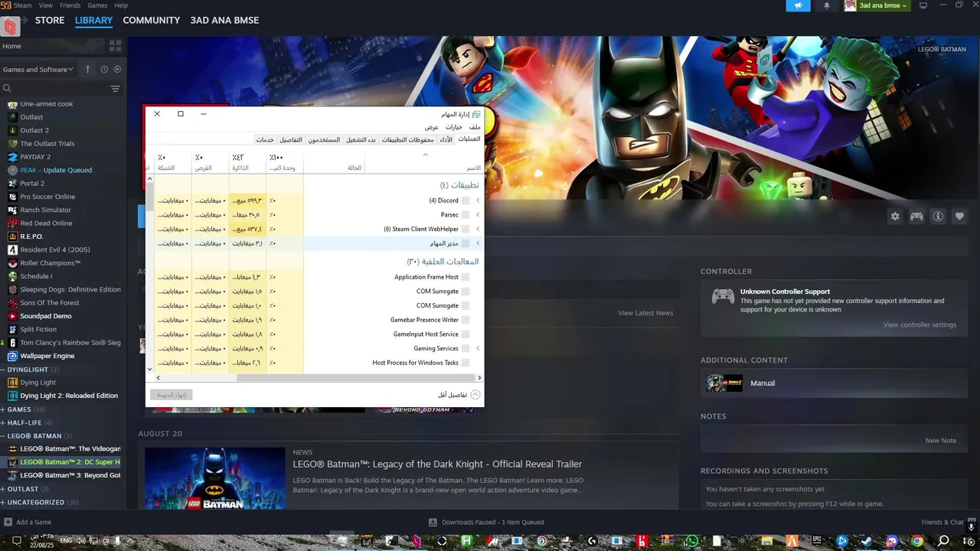Viewport: 980px width, 551px height.
Task: Click the Parsec process icon in Task Manager
Action: (x=465, y=215)
